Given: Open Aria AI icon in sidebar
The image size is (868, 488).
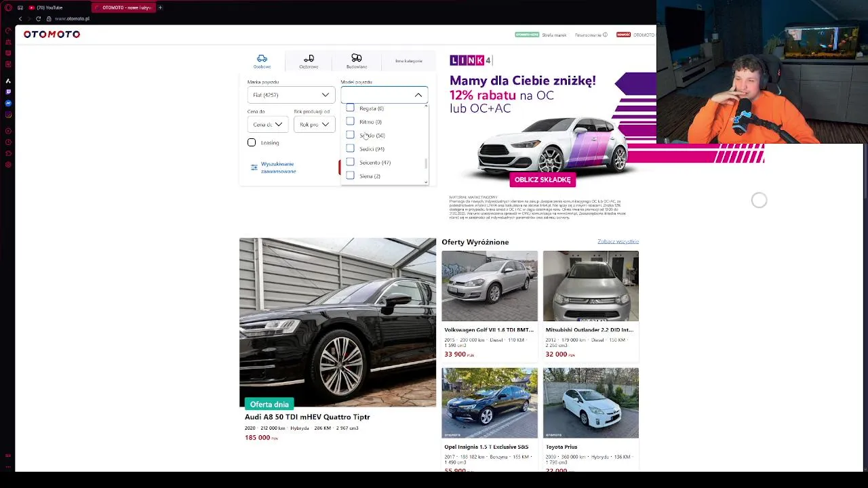Looking at the screenshot, I should (x=8, y=81).
